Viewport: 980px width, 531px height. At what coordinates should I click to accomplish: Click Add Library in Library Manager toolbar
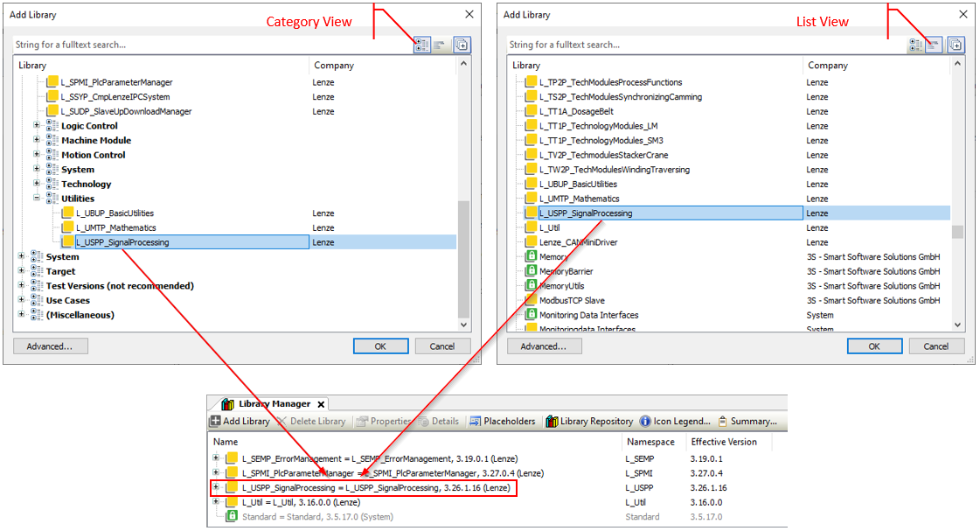click(x=240, y=421)
